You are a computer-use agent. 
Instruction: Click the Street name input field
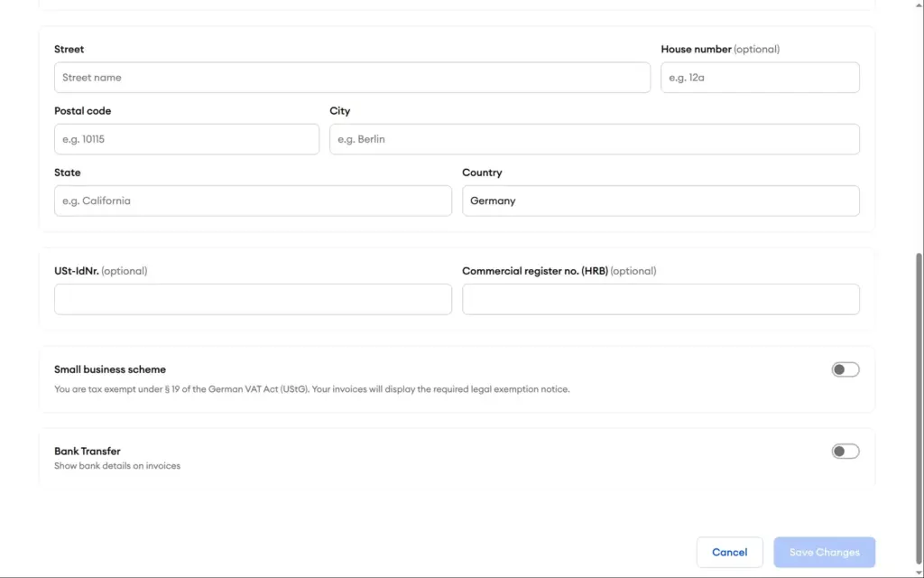(352, 78)
